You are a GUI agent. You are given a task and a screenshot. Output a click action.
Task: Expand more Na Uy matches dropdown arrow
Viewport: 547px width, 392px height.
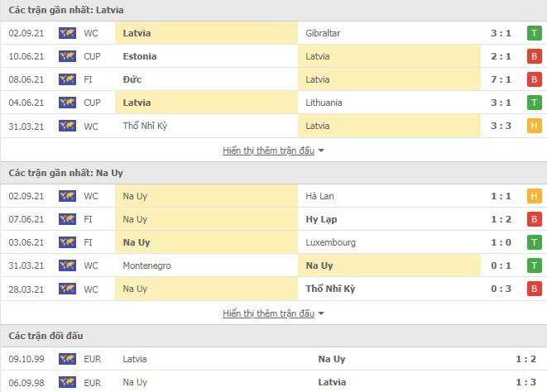click(321, 313)
